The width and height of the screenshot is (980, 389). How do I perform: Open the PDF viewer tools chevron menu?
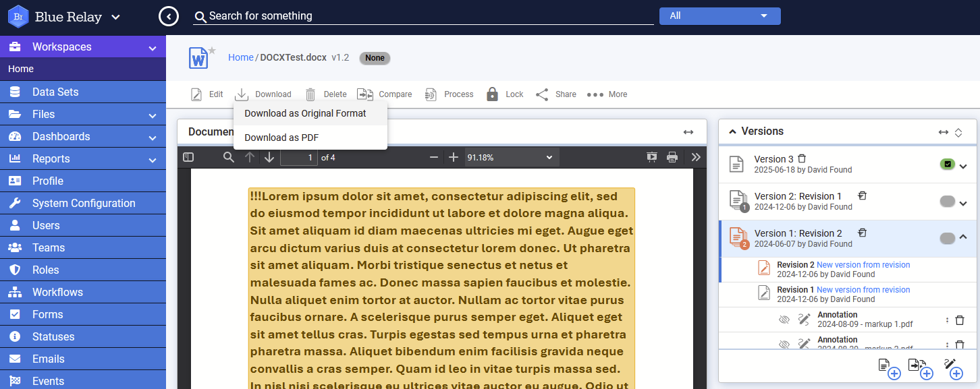coord(696,157)
